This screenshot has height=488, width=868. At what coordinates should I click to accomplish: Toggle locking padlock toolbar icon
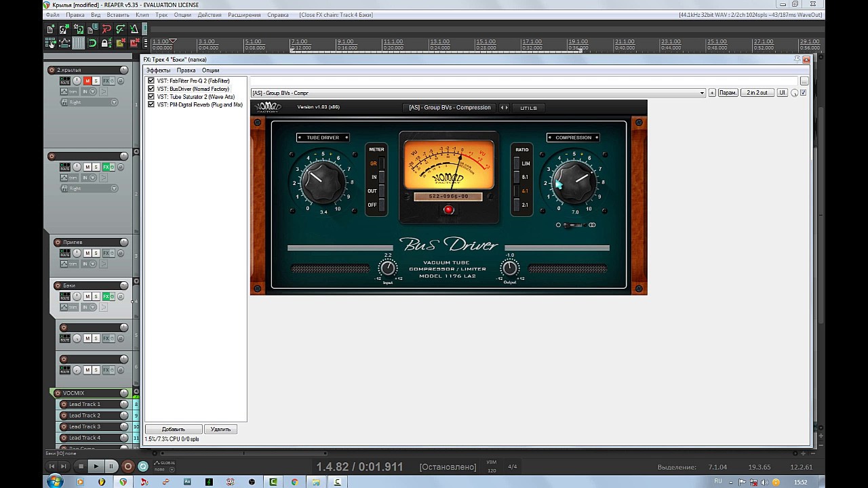(106, 43)
